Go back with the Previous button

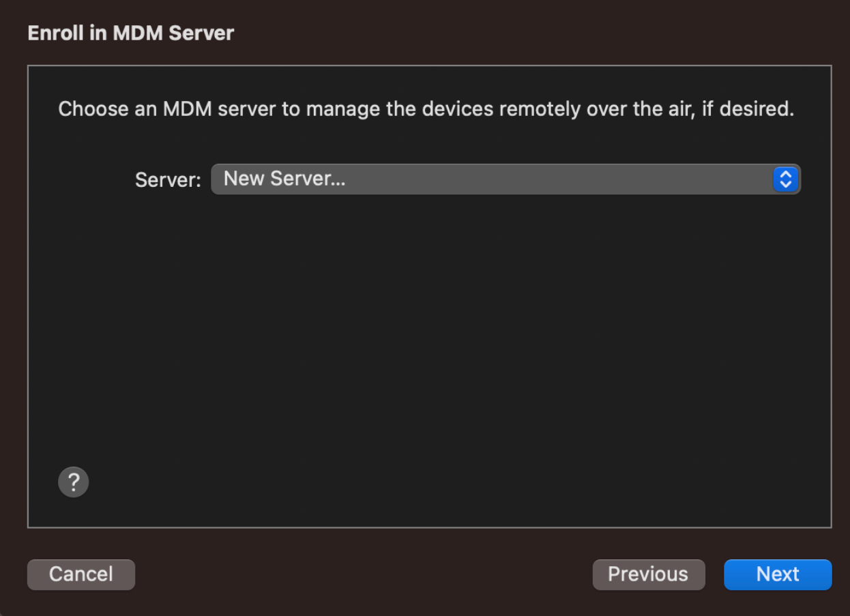pos(647,574)
